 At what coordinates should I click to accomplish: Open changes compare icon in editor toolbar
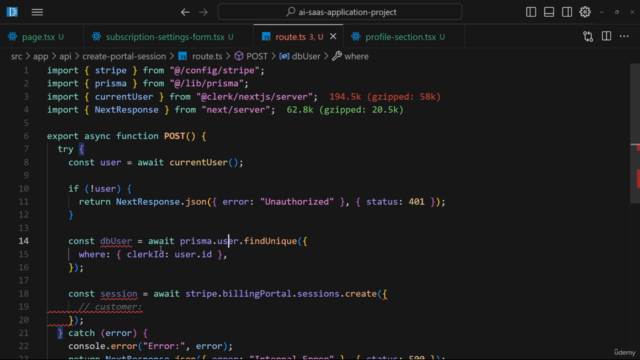(588, 37)
